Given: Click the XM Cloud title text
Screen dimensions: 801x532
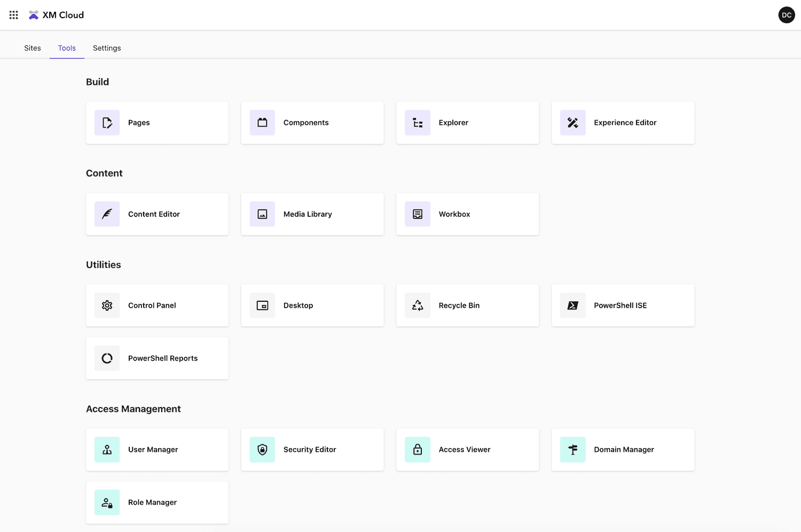Looking at the screenshot, I should point(63,15).
